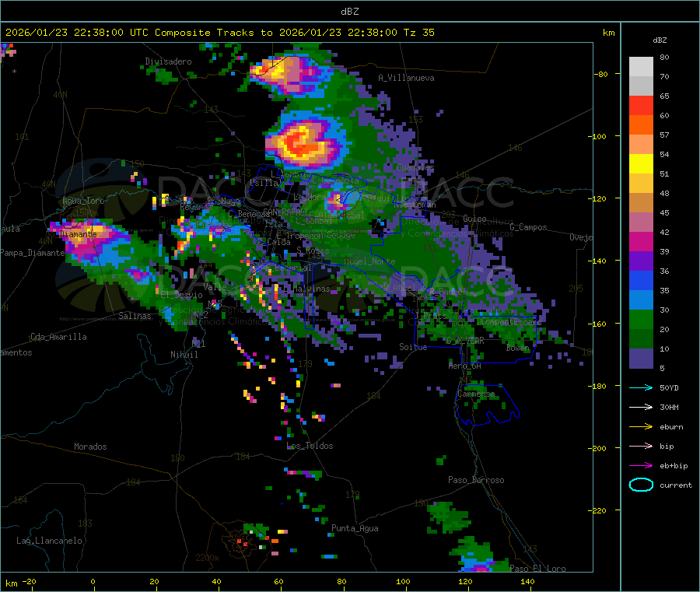Select the light gray 70-80 dBZ swatch
The image size is (700, 592).
641,67
